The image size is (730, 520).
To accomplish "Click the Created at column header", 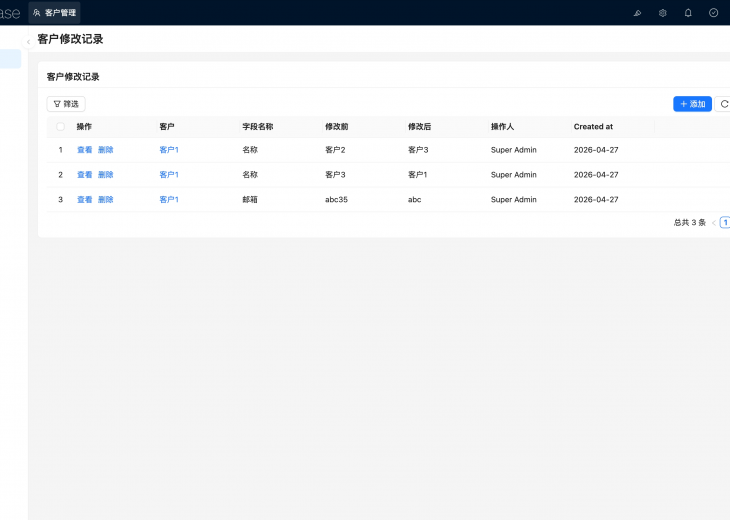I will (593, 127).
